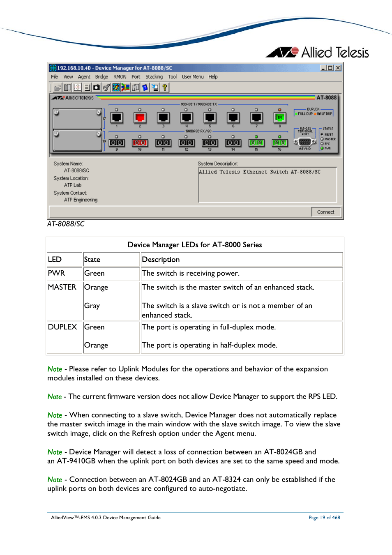Click the text lines list toolbar icon
The image size is (392, 555).
pos(87,88)
